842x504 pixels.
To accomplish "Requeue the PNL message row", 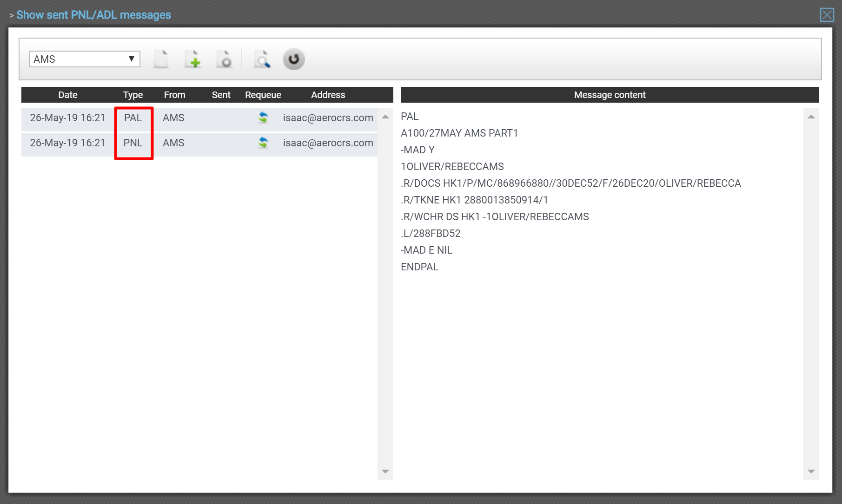I will click(263, 143).
